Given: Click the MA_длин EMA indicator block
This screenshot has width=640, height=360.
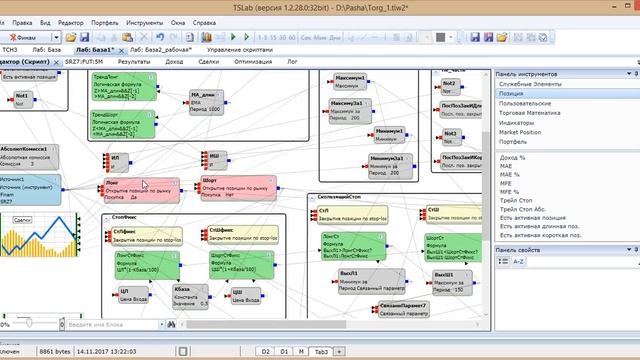Looking at the screenshot, I should click(207, 102).
